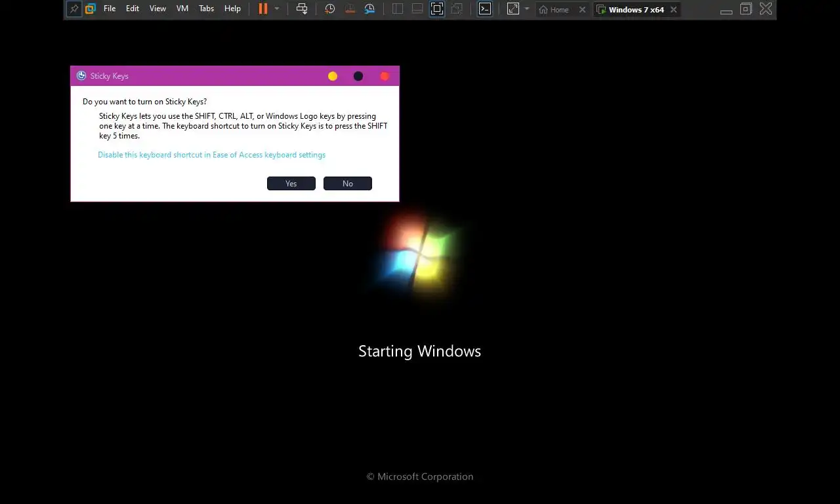Close the Home tab
Screen dimensions: 840x504
pos(582,10)
